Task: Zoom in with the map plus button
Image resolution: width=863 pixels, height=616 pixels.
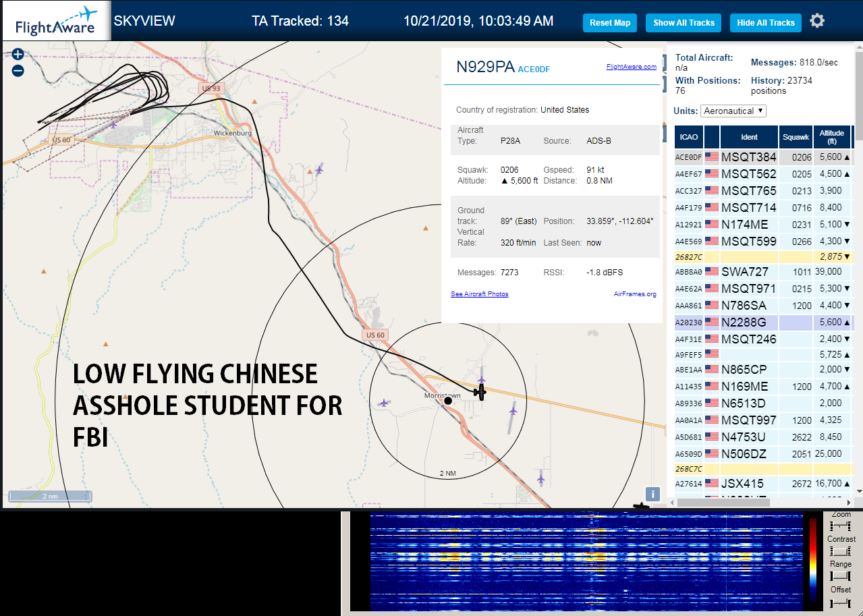Action: click(x=18, y=54)
